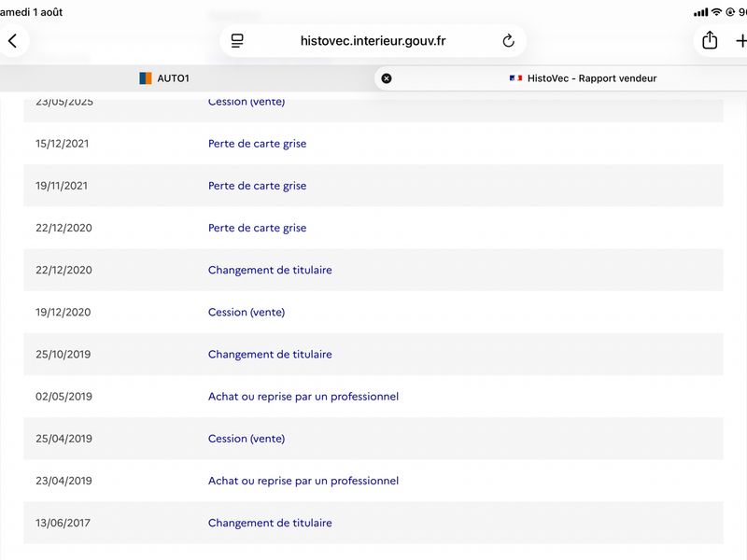
Task: Click the cellular signal bars icon
Action: pyautogui.click(x=701, y=12)
